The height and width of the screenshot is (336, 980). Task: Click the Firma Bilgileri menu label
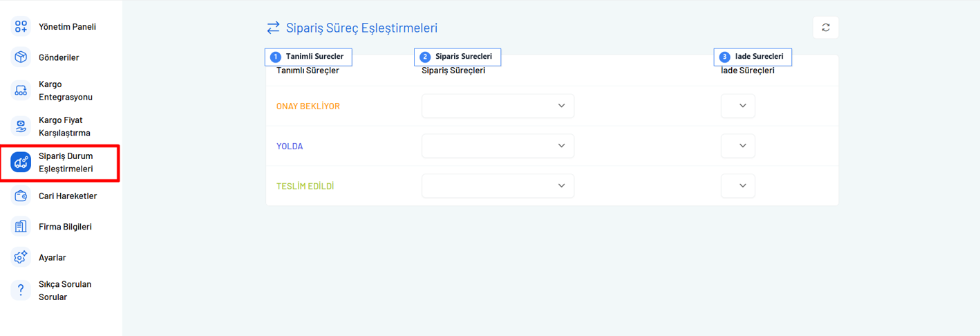(x=65, y=227)
